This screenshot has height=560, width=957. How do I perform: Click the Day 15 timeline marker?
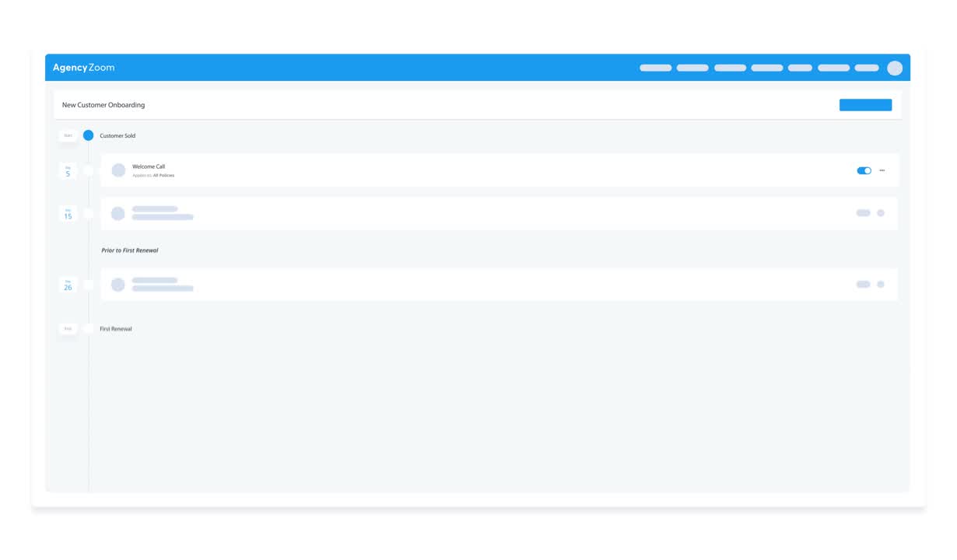tap(68, 212)
